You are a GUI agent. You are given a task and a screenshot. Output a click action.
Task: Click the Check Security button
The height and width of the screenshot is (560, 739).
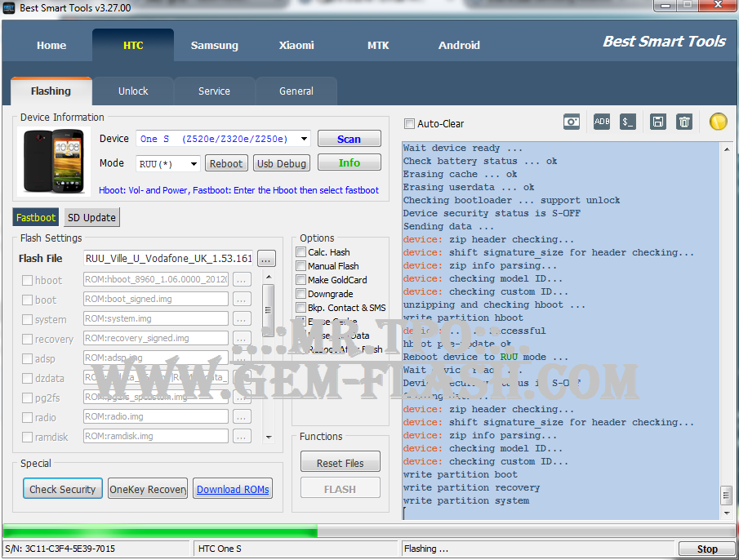(63, 489)
